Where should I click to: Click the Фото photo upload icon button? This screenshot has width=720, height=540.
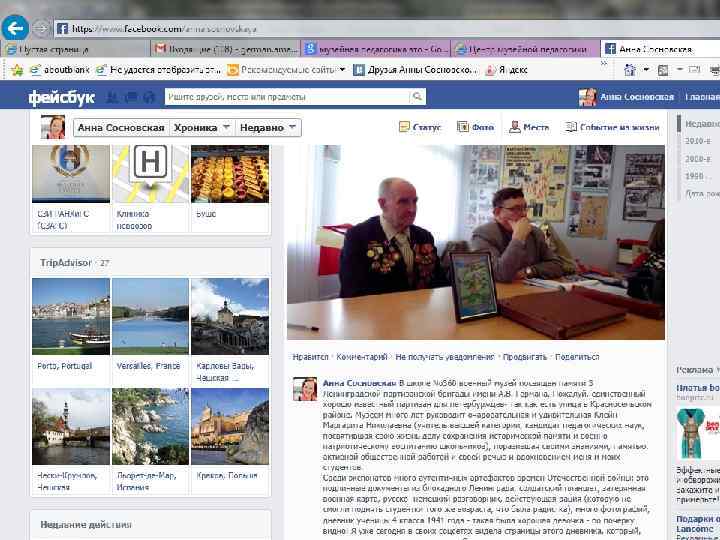[x=475, y=127]
